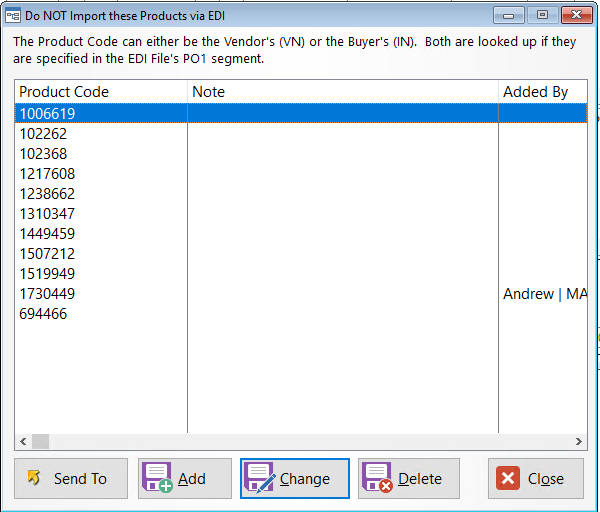Select product code 1449459 row
This screenshot has height=512, width=600.
pyautogui.click(x=301, y=233)
